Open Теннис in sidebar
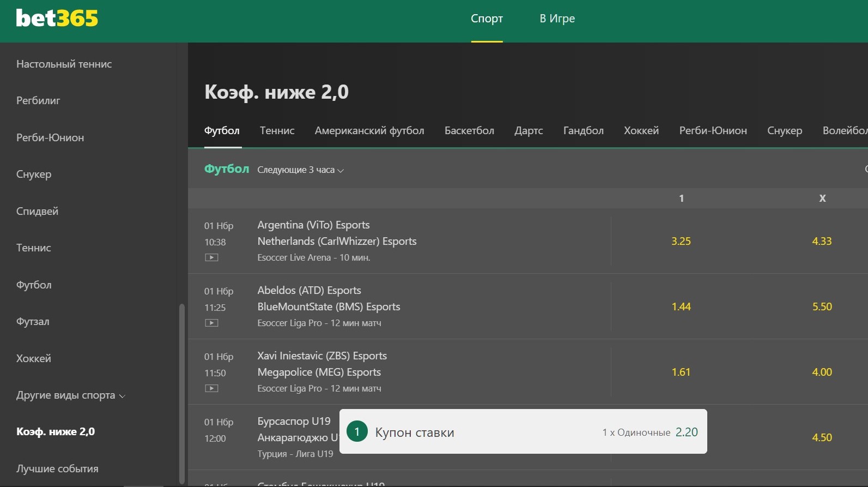868x487 pixels. [x=33, y=248]
